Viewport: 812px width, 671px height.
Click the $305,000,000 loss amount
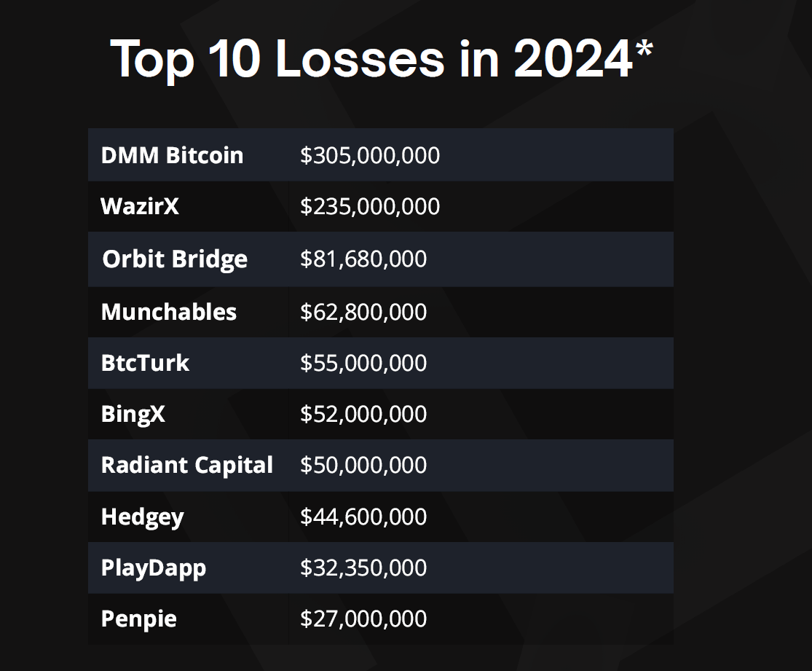370,155
